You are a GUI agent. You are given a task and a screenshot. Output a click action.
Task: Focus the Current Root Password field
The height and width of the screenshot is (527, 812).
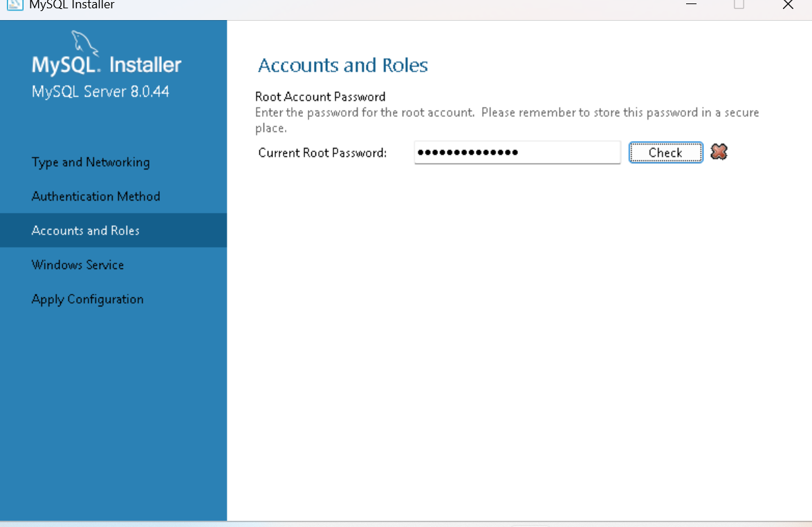click(x=517, y=152)
